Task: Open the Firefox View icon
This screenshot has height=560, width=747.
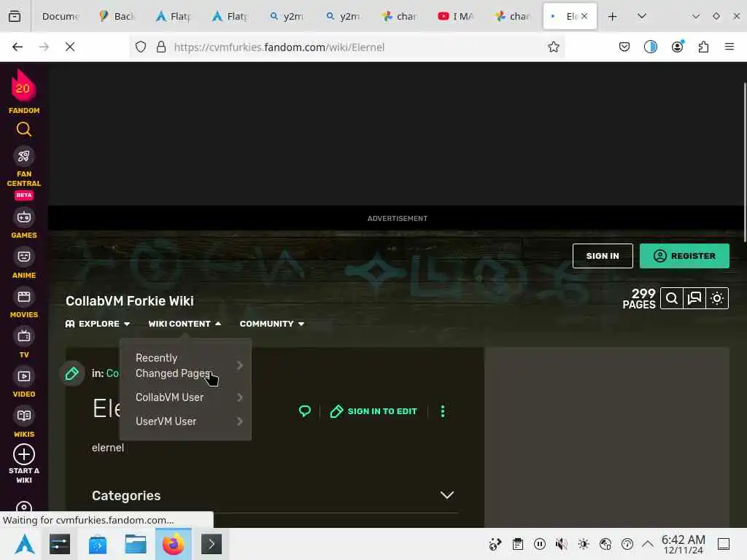Action: 15,16
